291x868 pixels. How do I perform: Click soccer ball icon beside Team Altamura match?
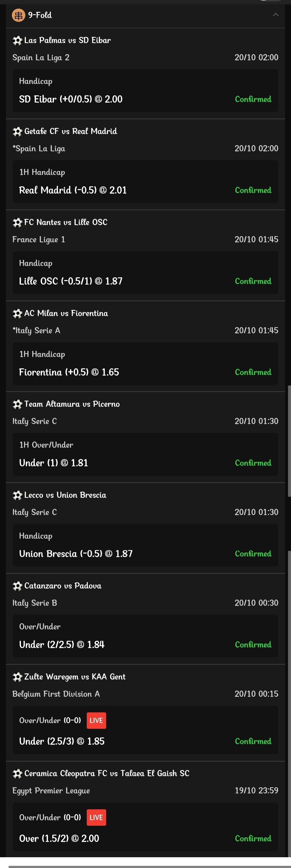[17, 404]
